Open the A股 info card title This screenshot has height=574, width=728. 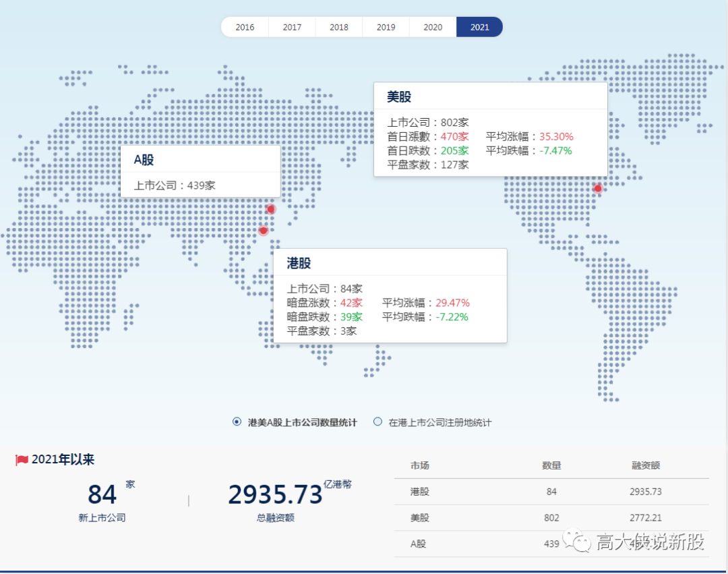(x=144, y=160)
